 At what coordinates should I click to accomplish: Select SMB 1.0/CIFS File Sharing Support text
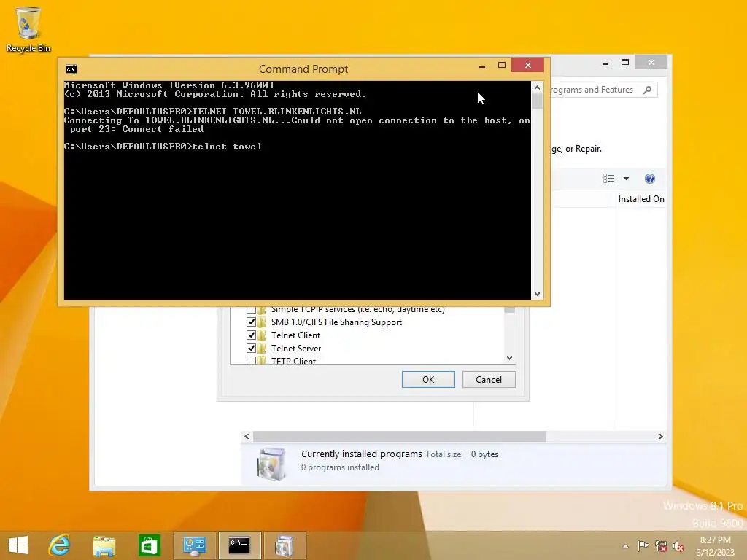coord(336,322)
